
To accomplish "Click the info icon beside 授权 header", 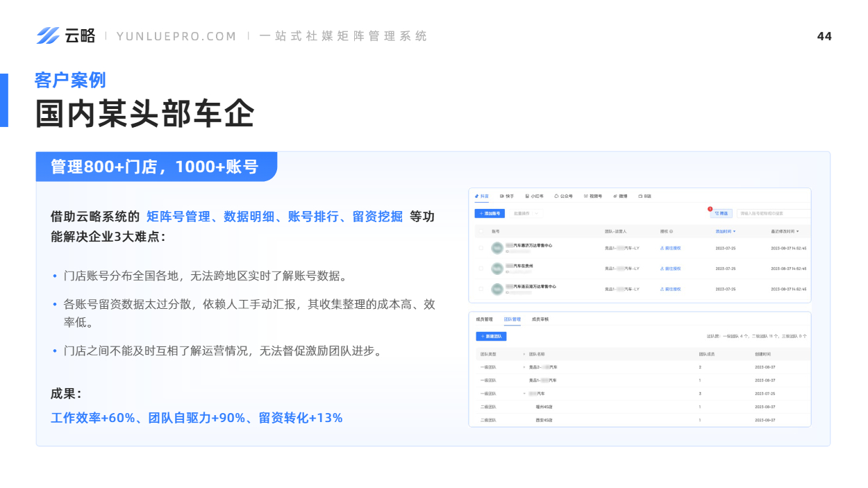I will pyautogui.click(x=671, y=231).
